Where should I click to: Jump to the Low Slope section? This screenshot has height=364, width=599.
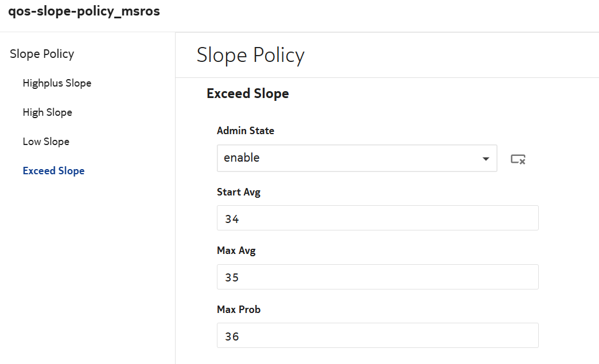pyautogui.click(x=46, y=142)
